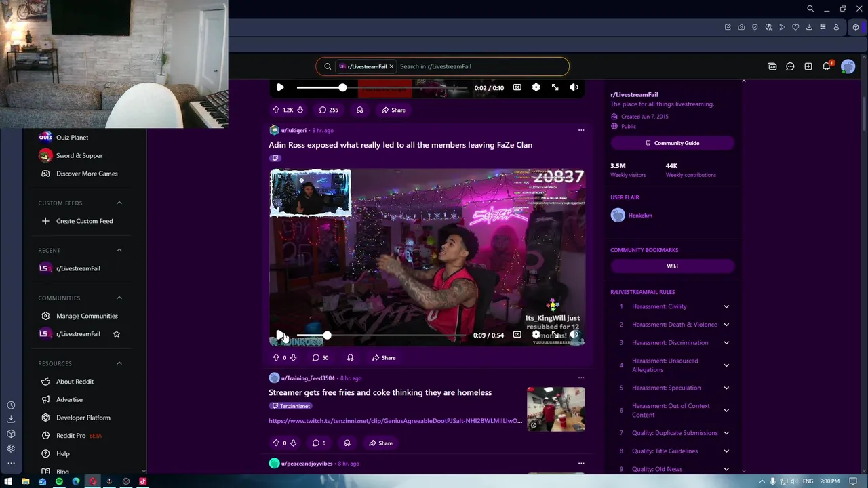The width and height of the screenshot is (868, 488).
Task: Open Reddit chat bubble icon
Action: pos(790,66)
